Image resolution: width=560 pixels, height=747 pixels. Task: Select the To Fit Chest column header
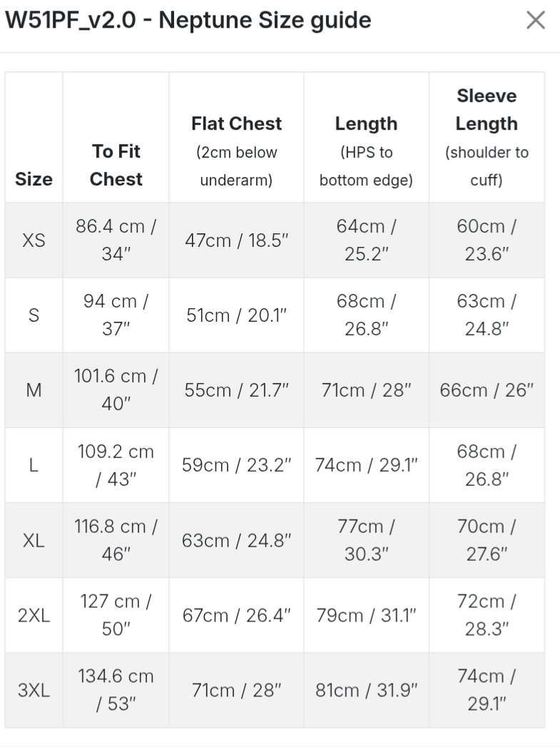(116, 165)
